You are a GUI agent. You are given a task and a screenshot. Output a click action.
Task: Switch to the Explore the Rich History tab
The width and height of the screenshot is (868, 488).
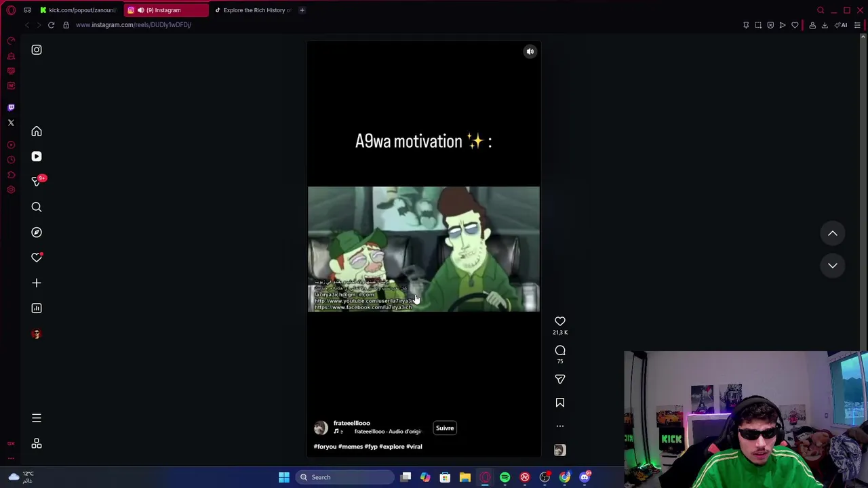[x=253, y=10]
